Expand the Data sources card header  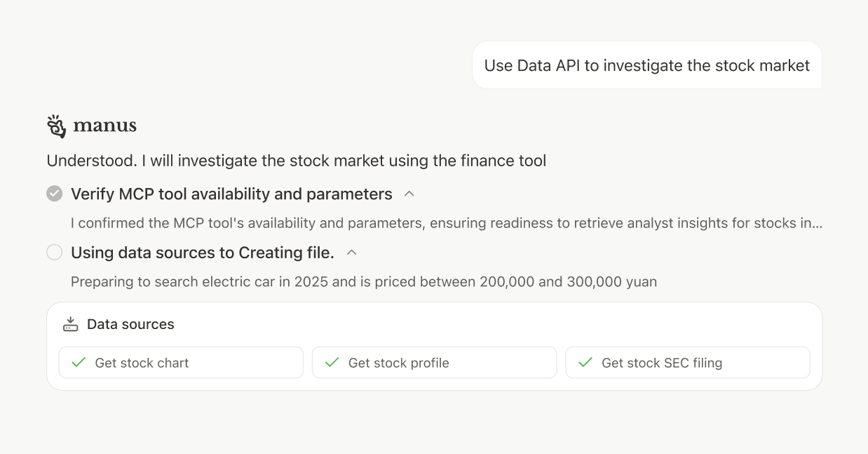130,323
